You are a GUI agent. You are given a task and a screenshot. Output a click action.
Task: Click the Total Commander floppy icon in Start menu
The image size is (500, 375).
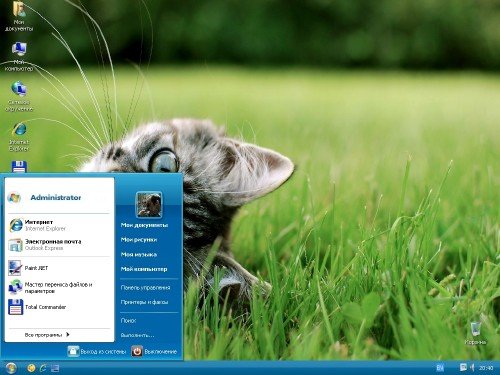15,307
